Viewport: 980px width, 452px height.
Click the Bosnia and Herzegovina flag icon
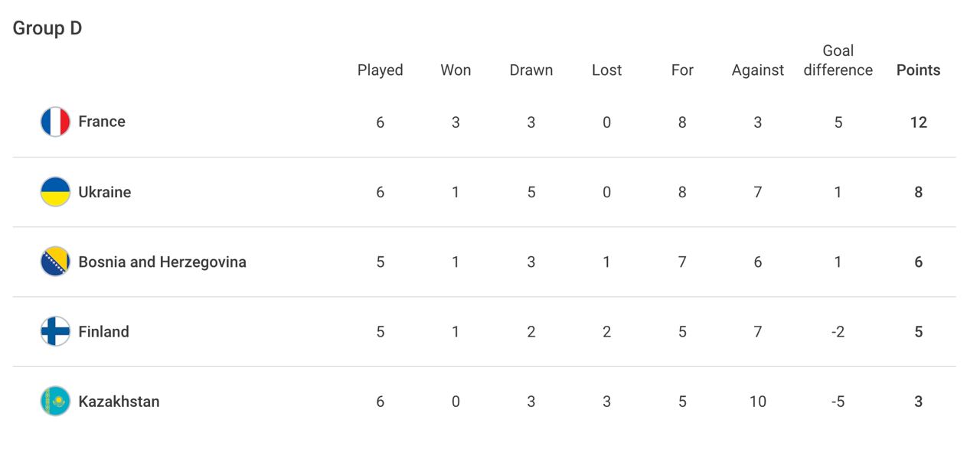[x=55, y=262]
